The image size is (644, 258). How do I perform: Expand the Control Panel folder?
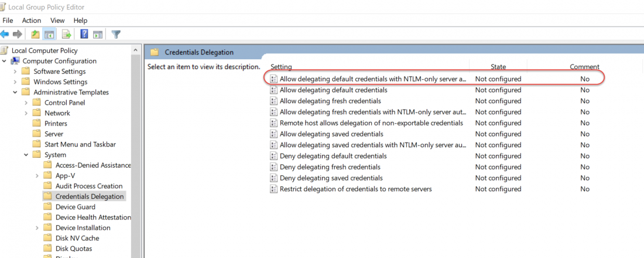26,103
